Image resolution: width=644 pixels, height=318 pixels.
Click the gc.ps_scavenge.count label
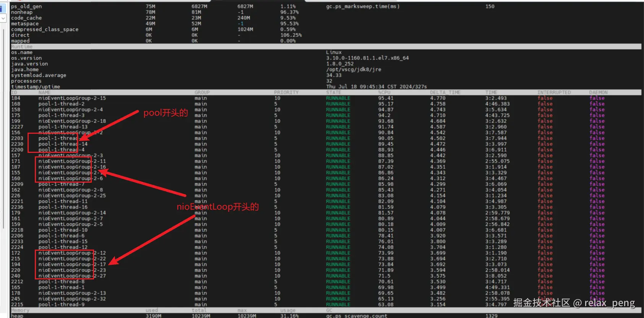(x=356, y=316)
